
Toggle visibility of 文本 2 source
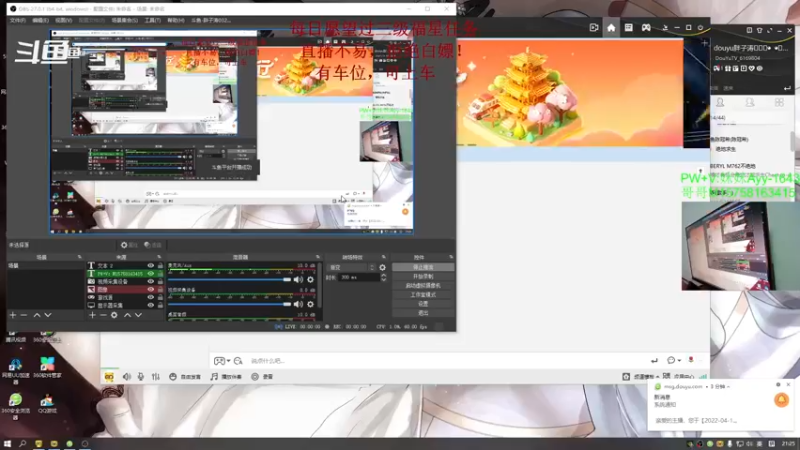[x=151, y=266]
